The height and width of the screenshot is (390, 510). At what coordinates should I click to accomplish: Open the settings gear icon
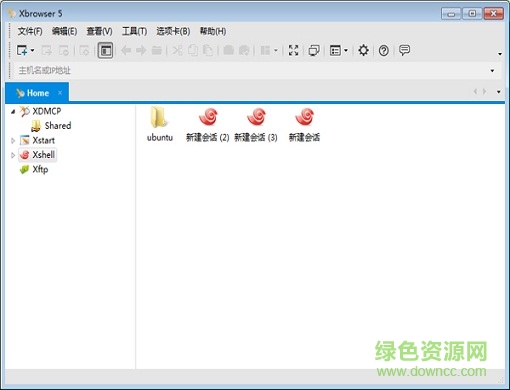(x=363, y=51)
